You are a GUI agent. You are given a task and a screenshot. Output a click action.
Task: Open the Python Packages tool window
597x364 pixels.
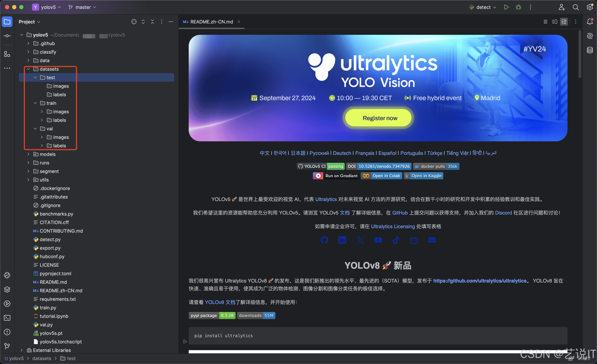tap(7, 289)
